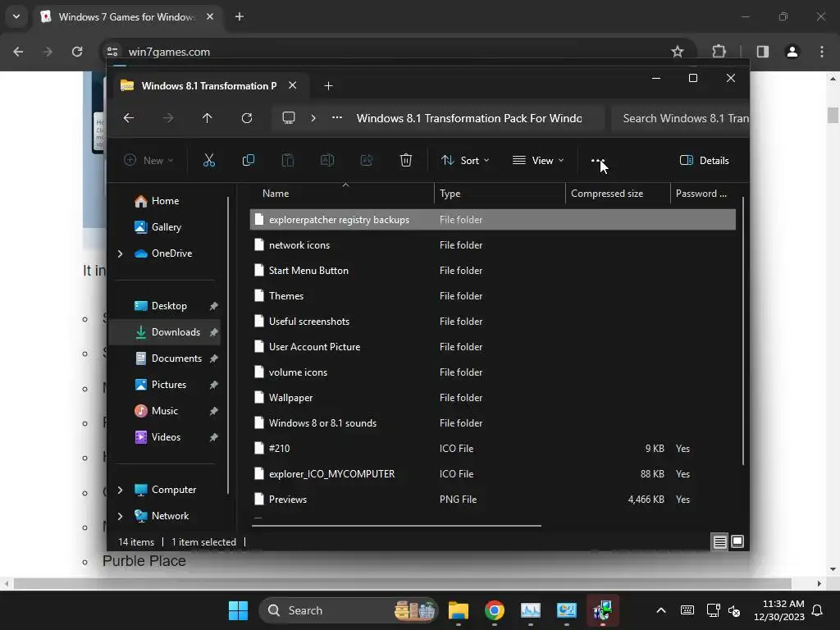Expand the OneDrive tree node

[x=120, y=253]
